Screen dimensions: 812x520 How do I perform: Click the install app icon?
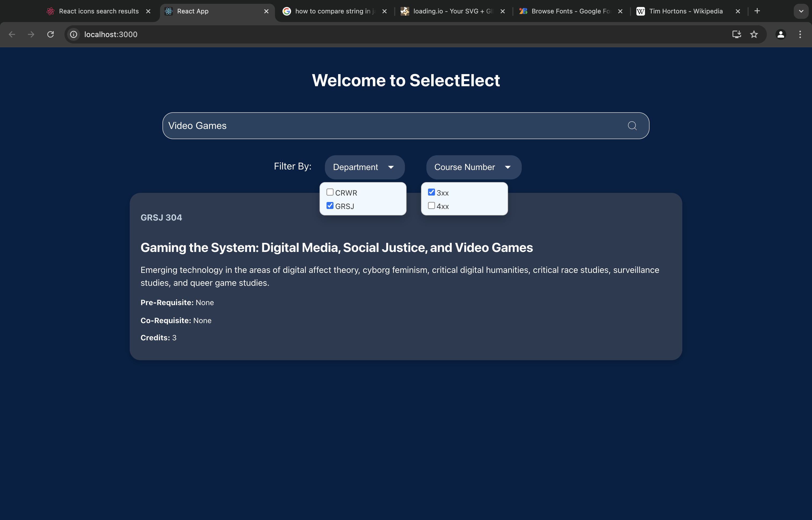click(x=736, y=34)
